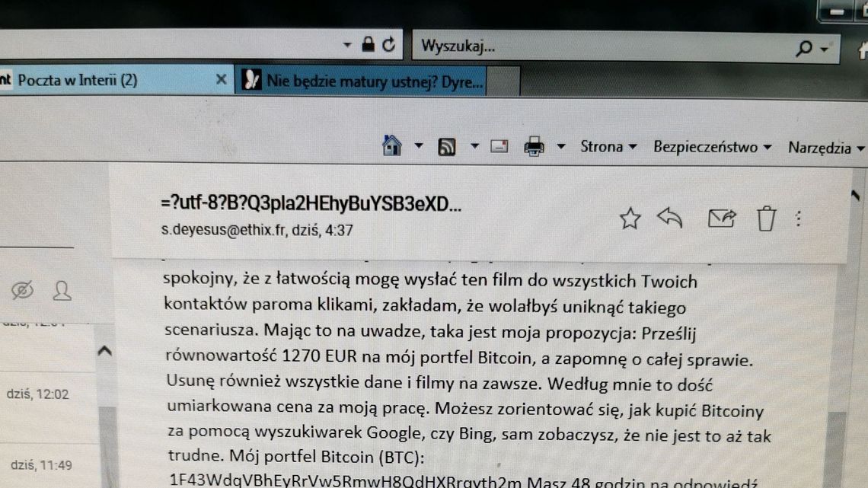This screenshot has height=488, width=868.
Task: Click the Read mail envelope icon
Action: tap(499, 145)
